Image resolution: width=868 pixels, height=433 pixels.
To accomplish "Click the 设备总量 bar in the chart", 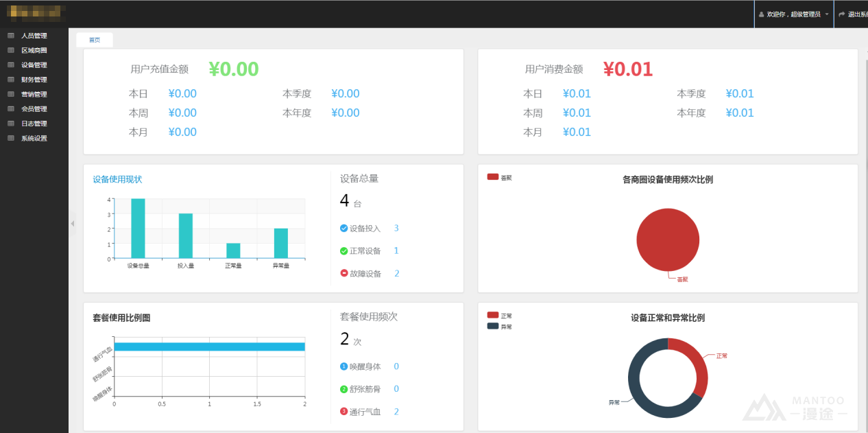I will [x=138, y=229].
